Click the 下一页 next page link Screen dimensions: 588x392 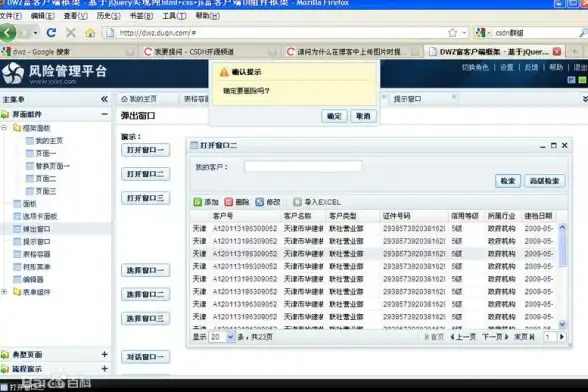[495, 337]
